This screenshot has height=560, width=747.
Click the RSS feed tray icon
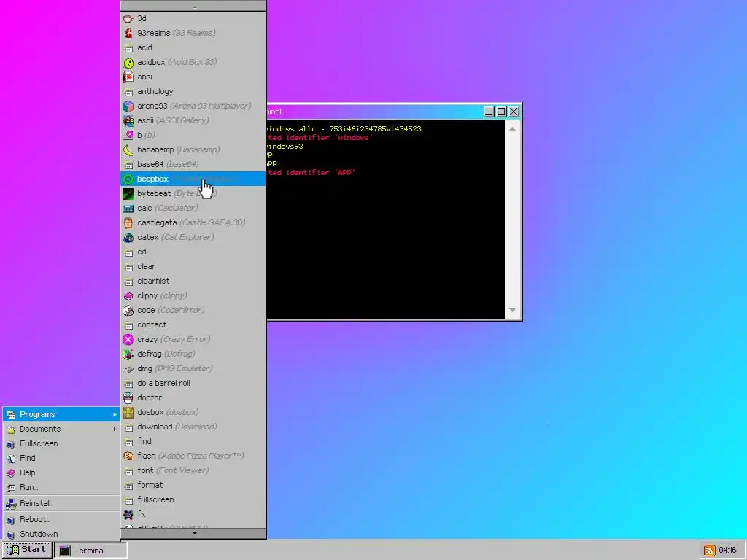(x=709, y=550)
